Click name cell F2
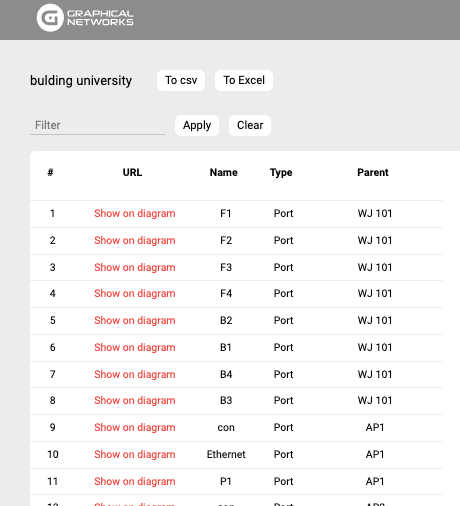This screenshot has height=506, width=460. (226, 240)
